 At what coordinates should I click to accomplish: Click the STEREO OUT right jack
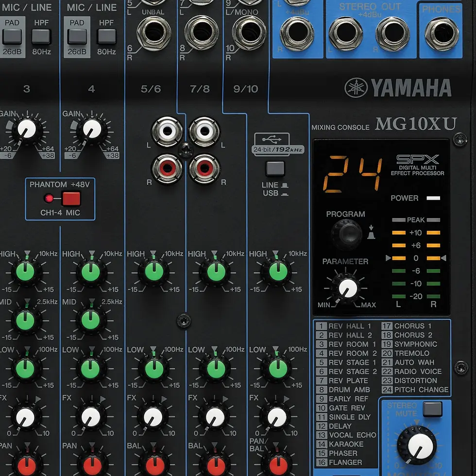click(x=392, y=33)
